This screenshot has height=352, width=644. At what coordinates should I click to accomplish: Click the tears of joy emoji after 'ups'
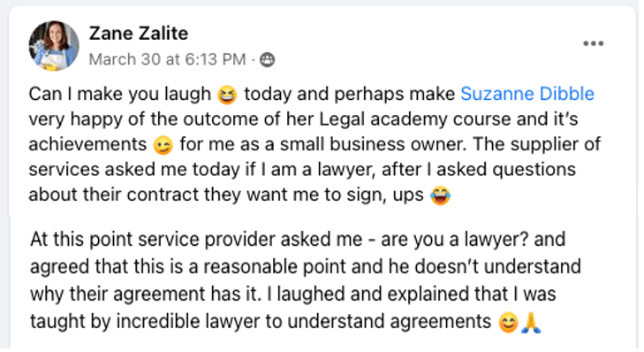(x=440, y=195)
